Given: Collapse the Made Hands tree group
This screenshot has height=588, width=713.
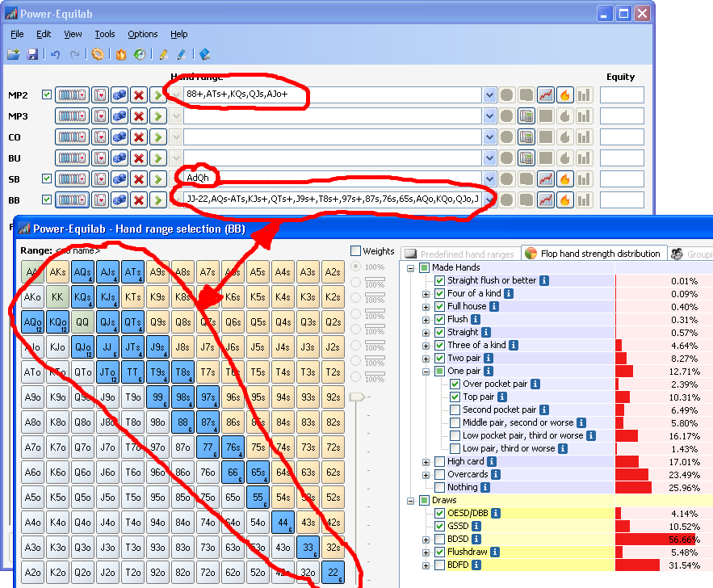Looking at the screenshot, I should click(x=411, y=268).
